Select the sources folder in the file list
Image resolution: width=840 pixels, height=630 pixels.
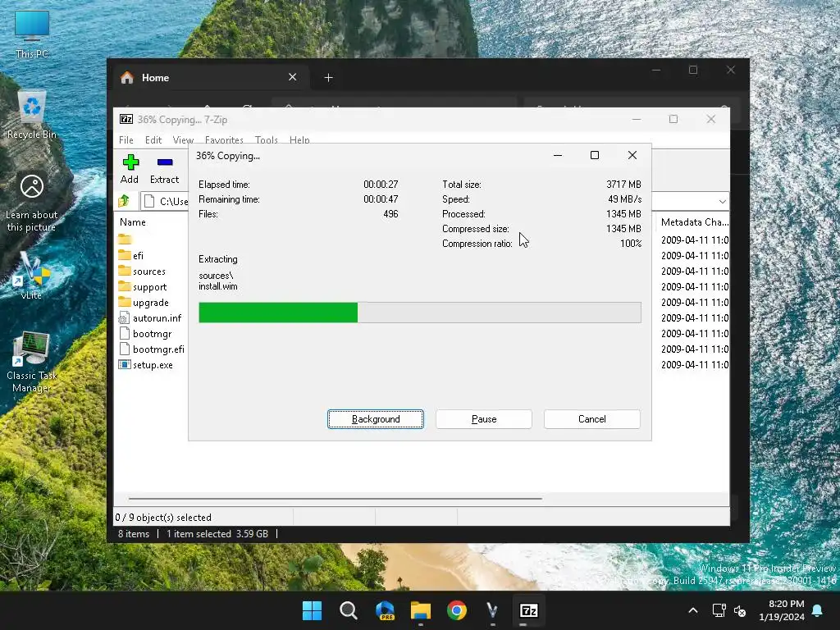(x=142, y=271)
